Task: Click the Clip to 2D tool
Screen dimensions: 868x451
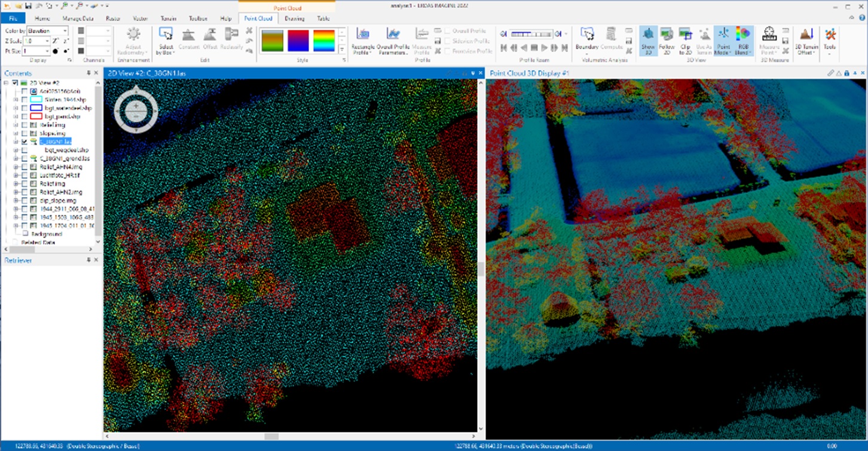Action: coord(685,41)
